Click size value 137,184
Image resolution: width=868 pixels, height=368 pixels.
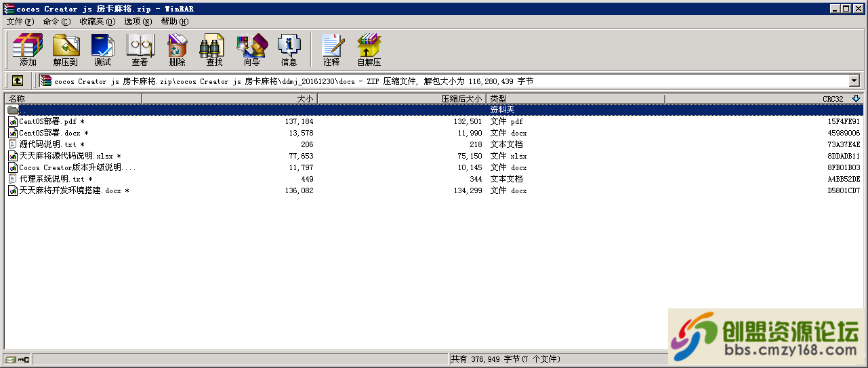[299, 121]
